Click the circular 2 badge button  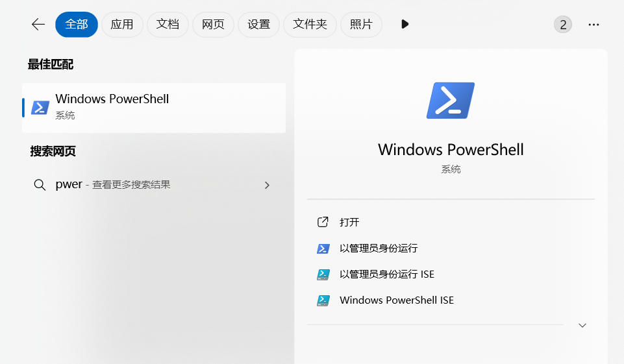point(562,25)
